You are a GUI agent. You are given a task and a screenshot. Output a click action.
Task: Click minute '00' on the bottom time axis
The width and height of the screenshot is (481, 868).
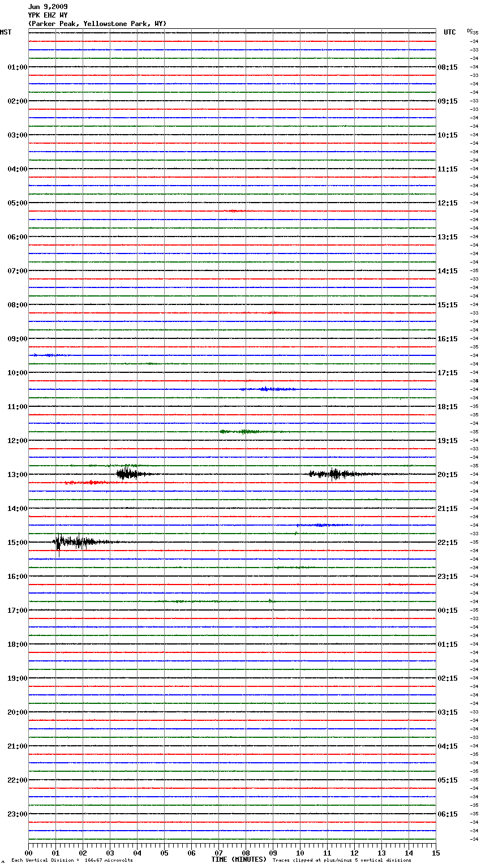(28, 853)
